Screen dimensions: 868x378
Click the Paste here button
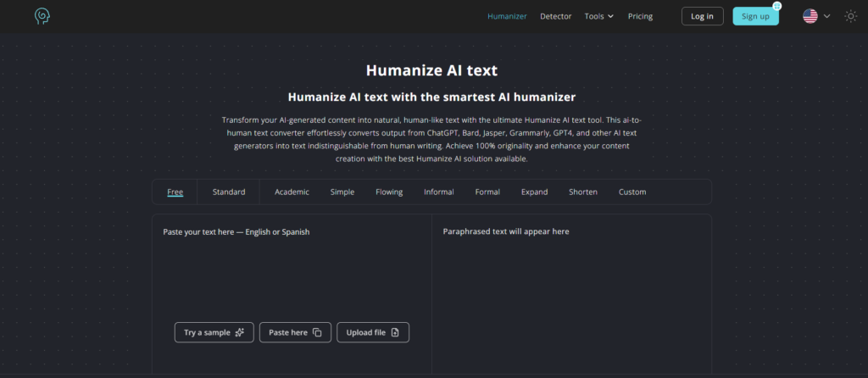[x=295, y=332]
